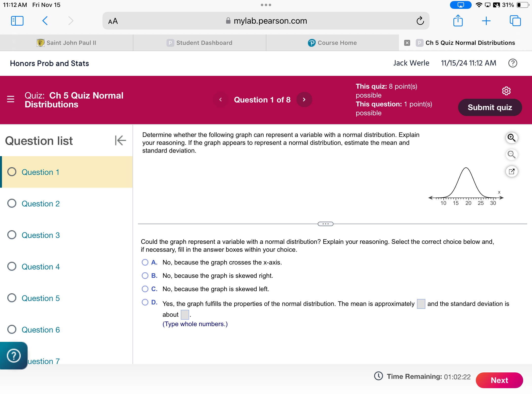Tap the battery indicator in status bar
Viewport: 532px width, 399px height.
(x=523, y=5)
